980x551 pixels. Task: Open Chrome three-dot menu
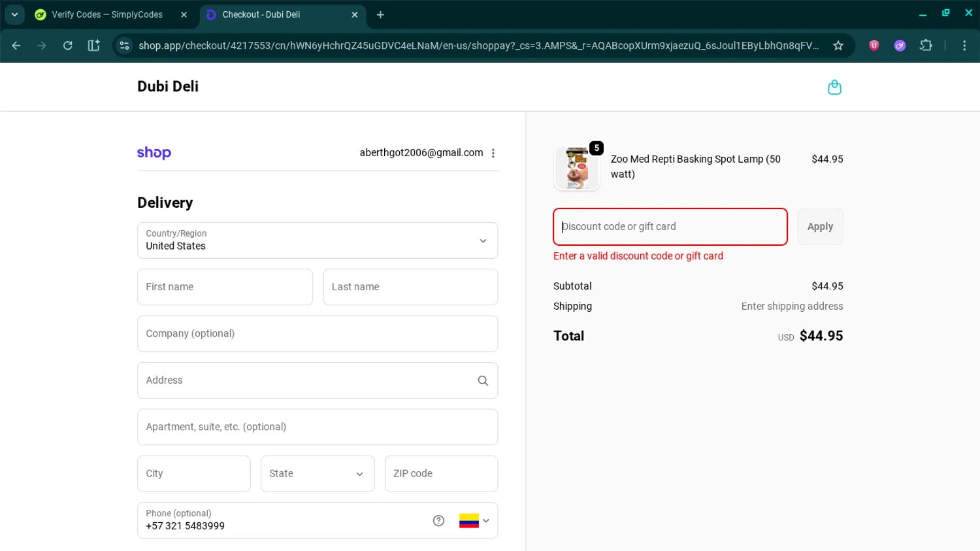pyautogui.click(x=964, y=45)
